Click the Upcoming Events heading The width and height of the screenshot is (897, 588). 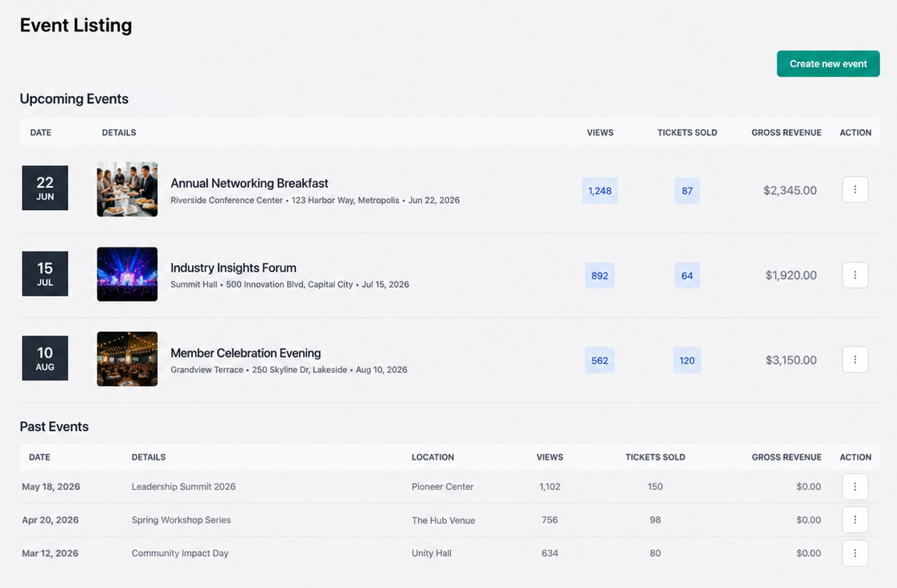tap(74, 99)
